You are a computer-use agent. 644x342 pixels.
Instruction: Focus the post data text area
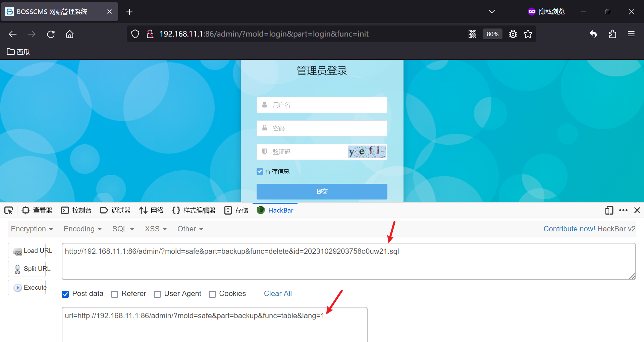215,325
